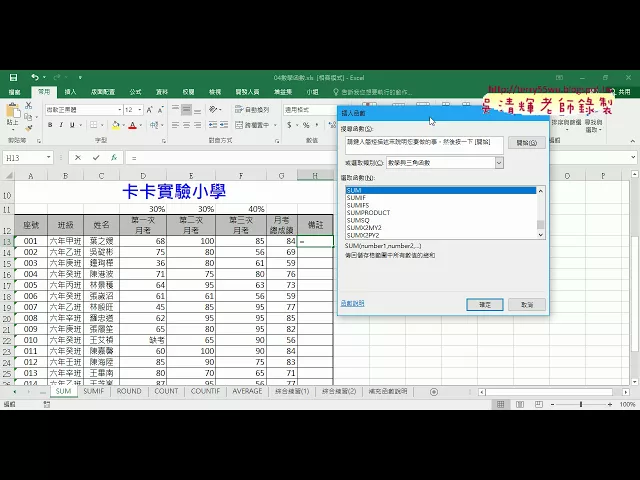Click the Comma Style icon
This screenshot has height=480, width=640.
click(x=317, y=125)
